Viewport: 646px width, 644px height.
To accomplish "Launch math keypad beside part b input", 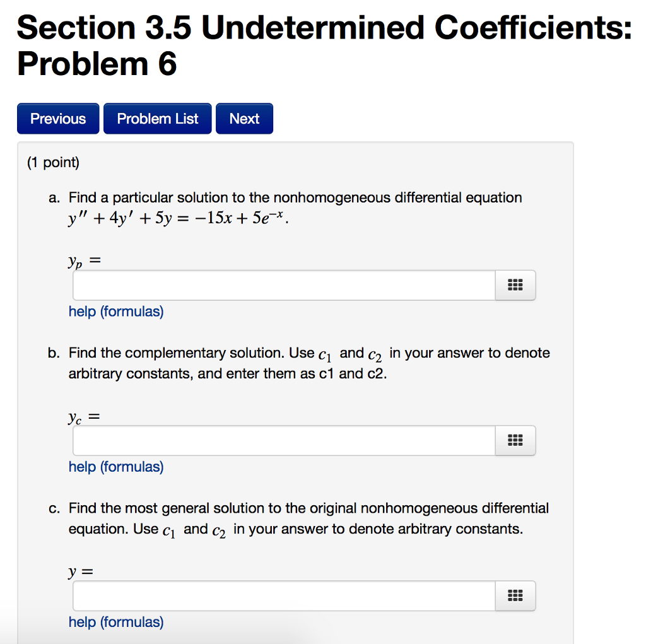I will coord(515,440).
